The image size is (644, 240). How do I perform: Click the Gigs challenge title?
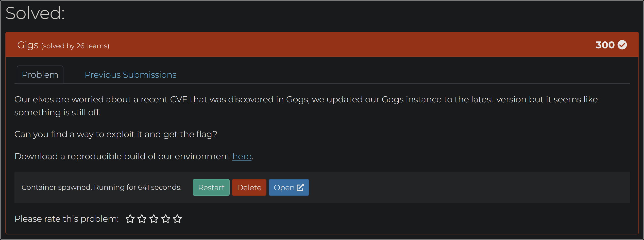coord(28,45)
